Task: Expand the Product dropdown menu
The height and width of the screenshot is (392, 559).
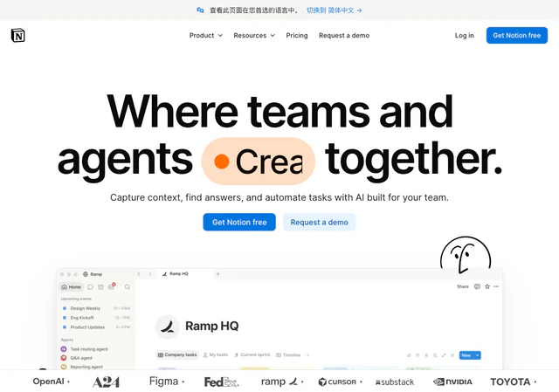Action: click(206, 35)
